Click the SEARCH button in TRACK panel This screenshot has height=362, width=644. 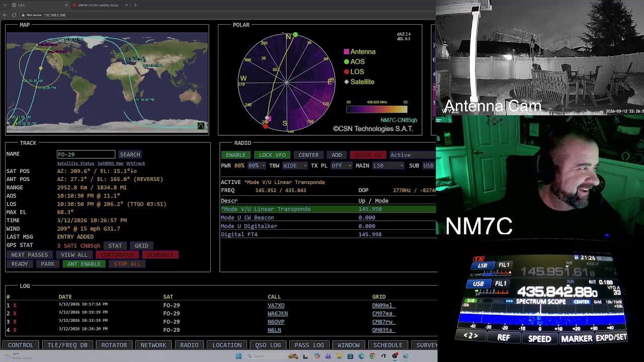pos(130,154)
